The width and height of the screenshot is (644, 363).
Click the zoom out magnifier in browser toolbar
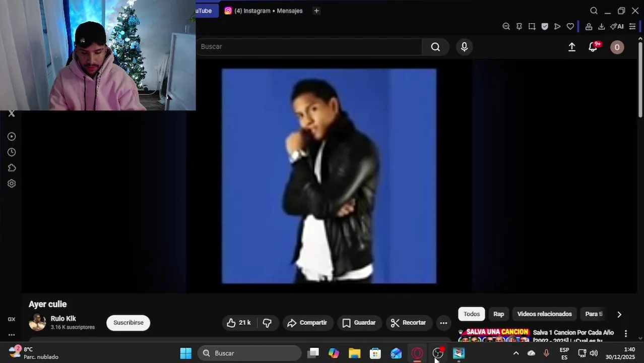[506, 27]
